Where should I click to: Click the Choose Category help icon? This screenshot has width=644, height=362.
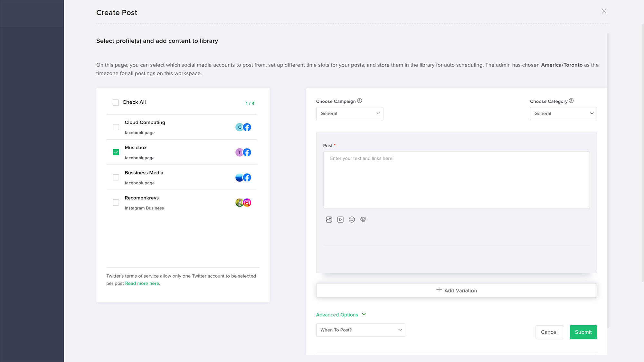point(571,101)
